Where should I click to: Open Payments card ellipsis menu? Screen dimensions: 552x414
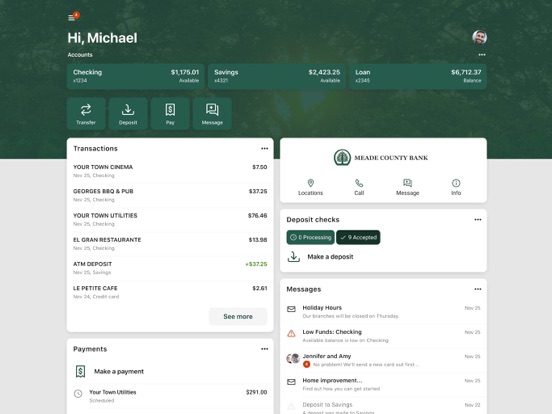click(x=264, y=349)
